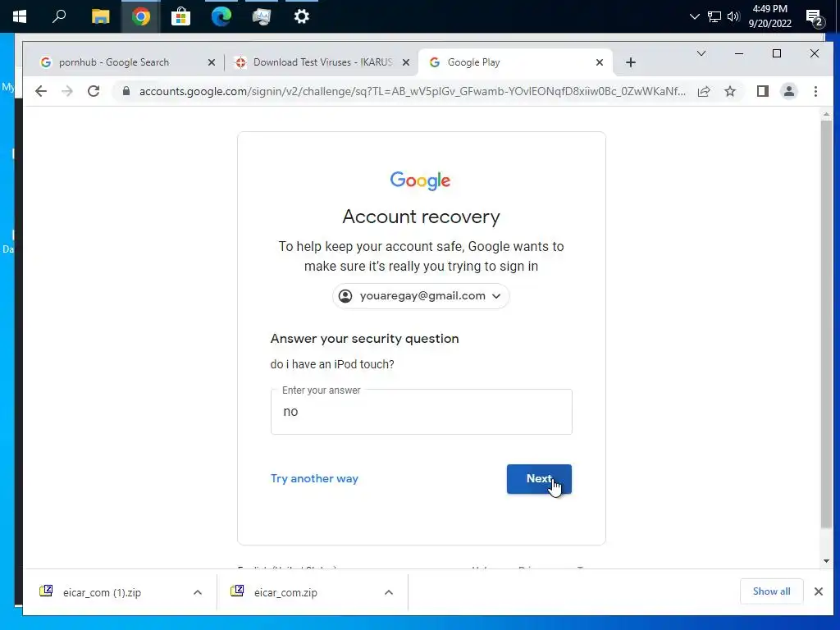Switch to Download Test Viruses IKARUS tab
Image resolution: width=840 pixels, height=630 pixels.
point(322,62)
